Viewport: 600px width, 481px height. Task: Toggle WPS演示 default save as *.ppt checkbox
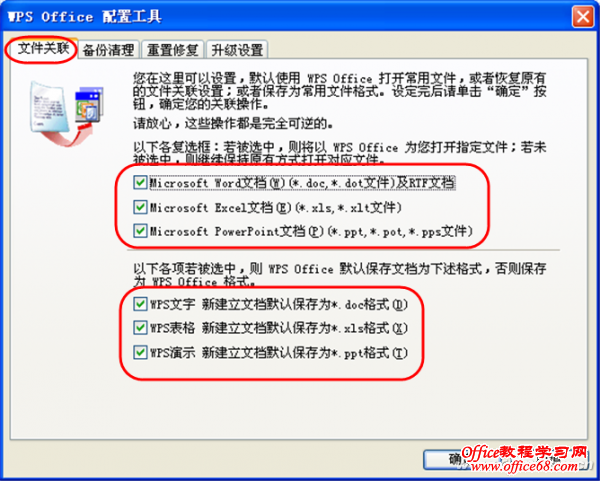pyautogui.click(x=140, y=352)
